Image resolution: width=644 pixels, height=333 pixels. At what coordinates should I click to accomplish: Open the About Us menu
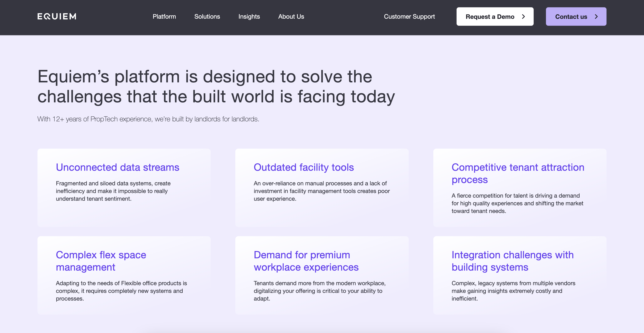coord(291,17)
